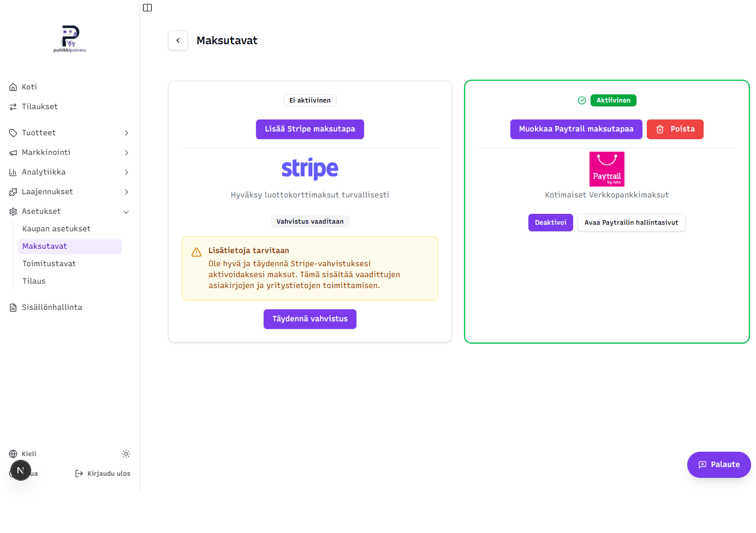Toggle the sidebar panel icon

(147, 8)
